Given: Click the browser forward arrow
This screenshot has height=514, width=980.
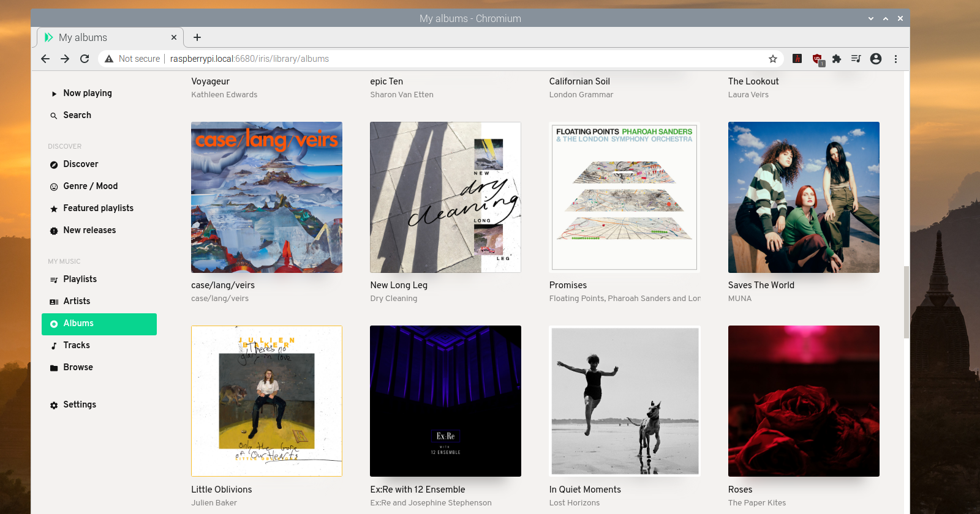Looking at the screenshot, I should coord(65,59).
